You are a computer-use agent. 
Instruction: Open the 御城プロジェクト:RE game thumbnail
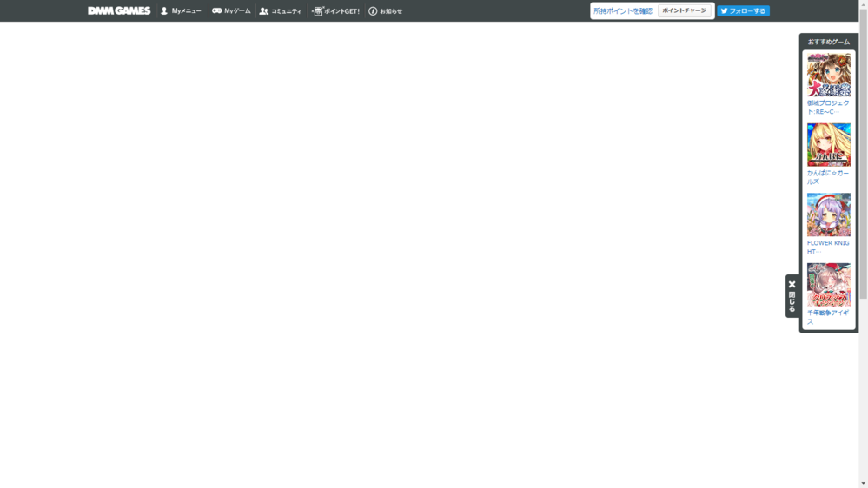(828, 75)
